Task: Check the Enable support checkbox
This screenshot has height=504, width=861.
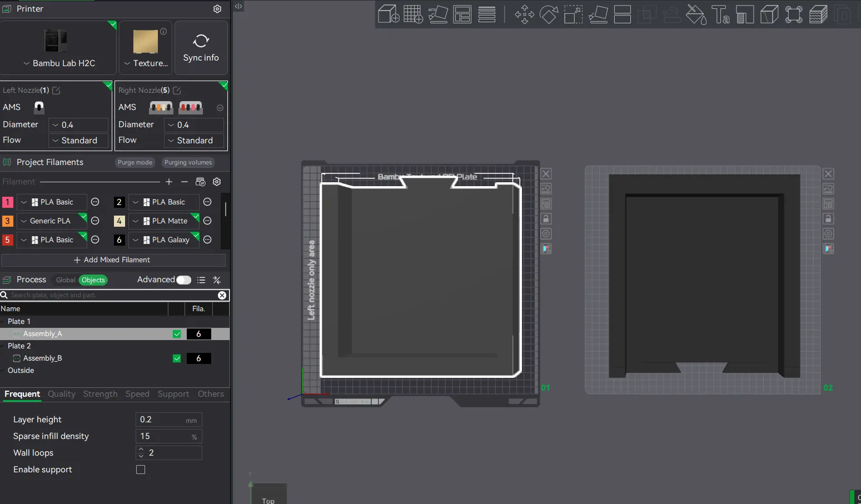Action: click(x=141, y=470)
